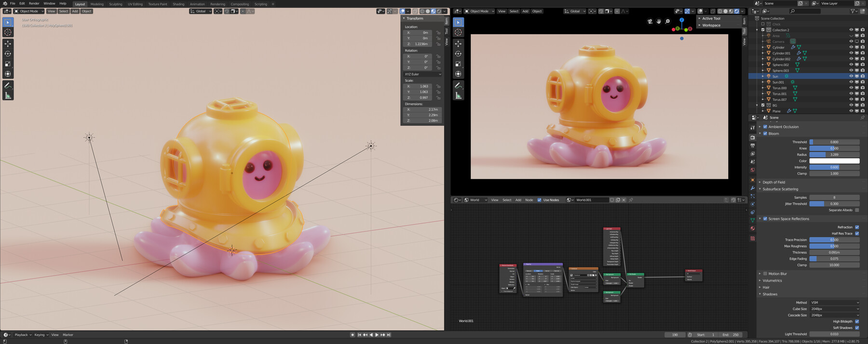Viewport: 868px width, 344px height.
Task: Open the Texture properties checker tab
Action: [752, 238]
